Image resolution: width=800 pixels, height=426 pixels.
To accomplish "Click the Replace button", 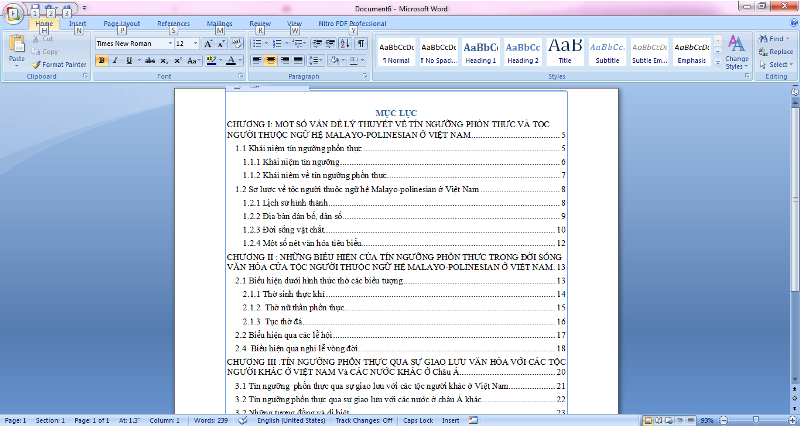I will pos(776,51).
